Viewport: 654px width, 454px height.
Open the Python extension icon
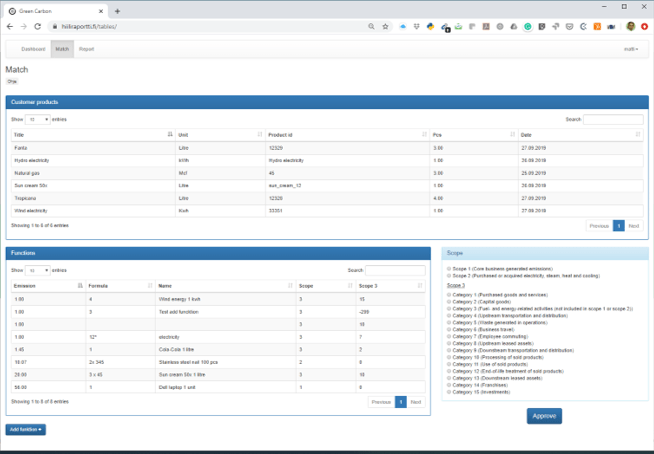click(x=430, y=26)
